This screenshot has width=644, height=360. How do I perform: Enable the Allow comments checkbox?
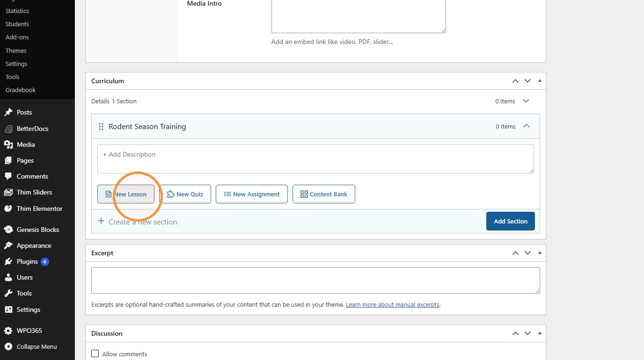pos(95,353)
